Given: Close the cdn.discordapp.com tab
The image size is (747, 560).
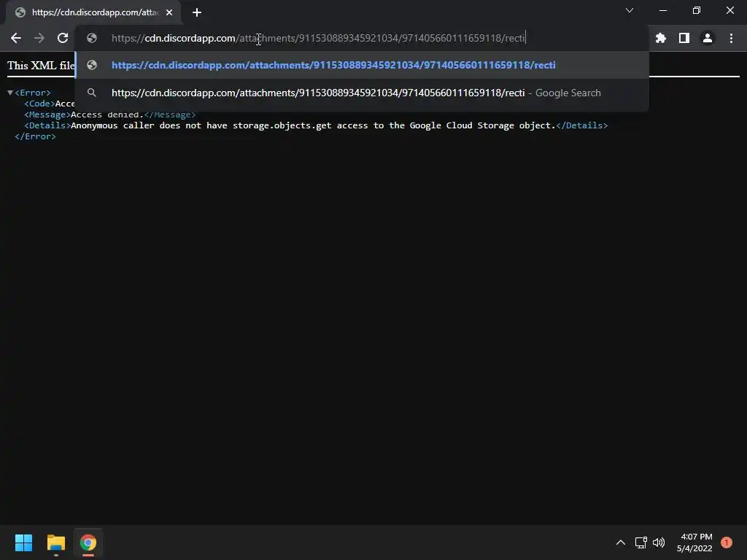Looking at the screenshot, I should click(x=169, y=12).
